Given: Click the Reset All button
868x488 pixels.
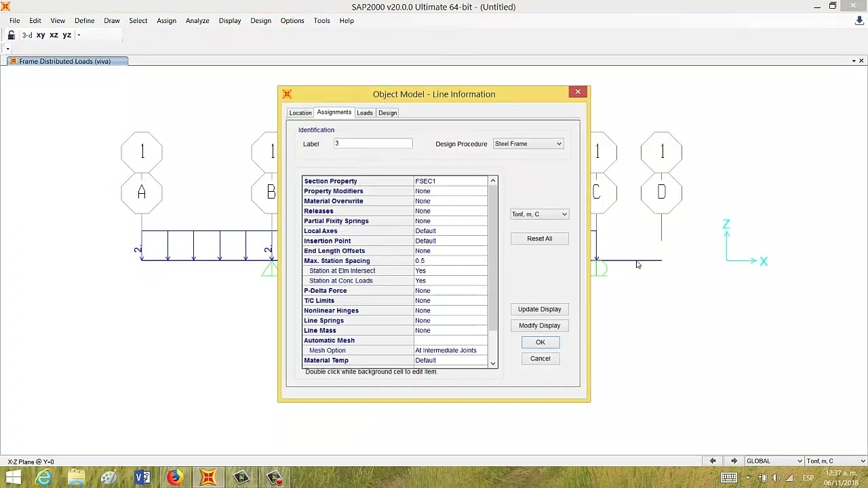Looking at the screenshot, I should (540, 239).
